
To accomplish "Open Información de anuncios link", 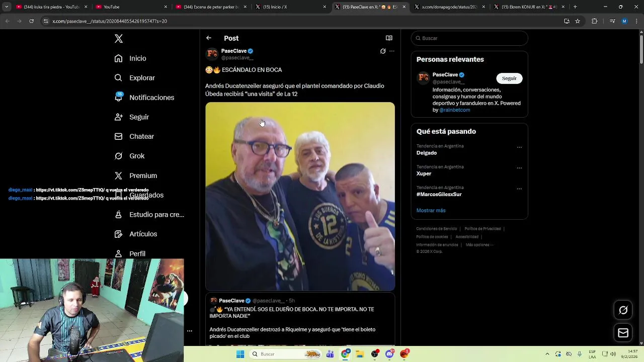I will click(x=437, y=245).
